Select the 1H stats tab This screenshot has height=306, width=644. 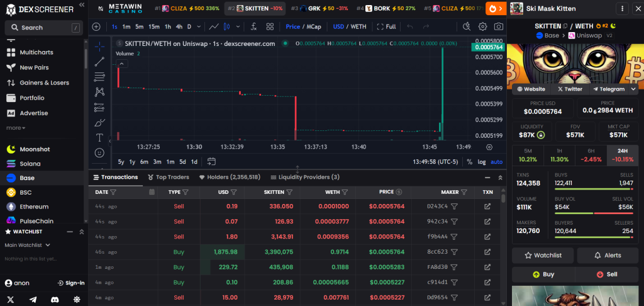559,156
